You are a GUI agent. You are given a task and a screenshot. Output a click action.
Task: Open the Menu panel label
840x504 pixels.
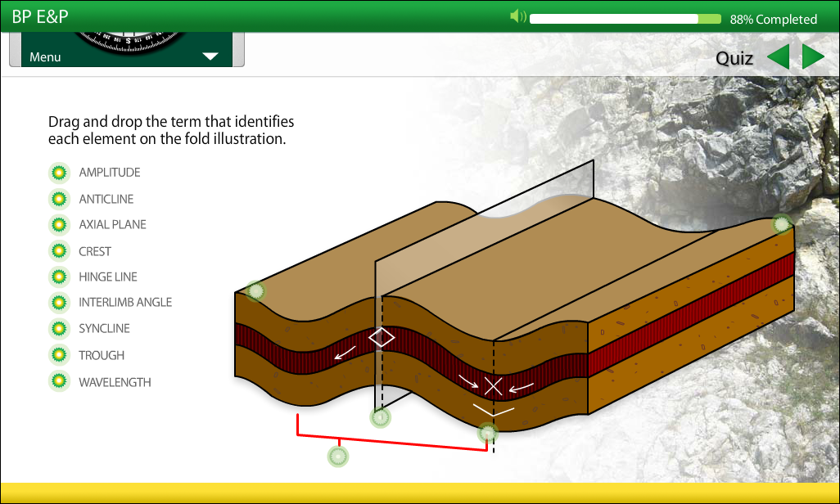tap(45, 57)
